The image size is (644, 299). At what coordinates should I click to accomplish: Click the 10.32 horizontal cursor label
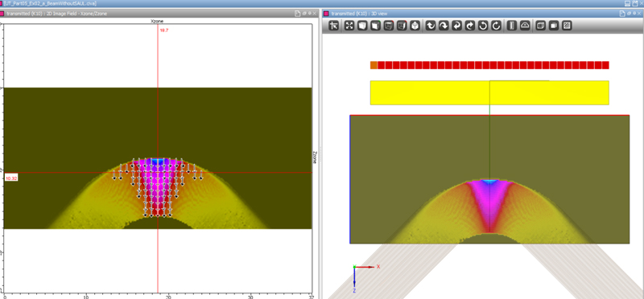pyautogui.click(x=11, y=178)
